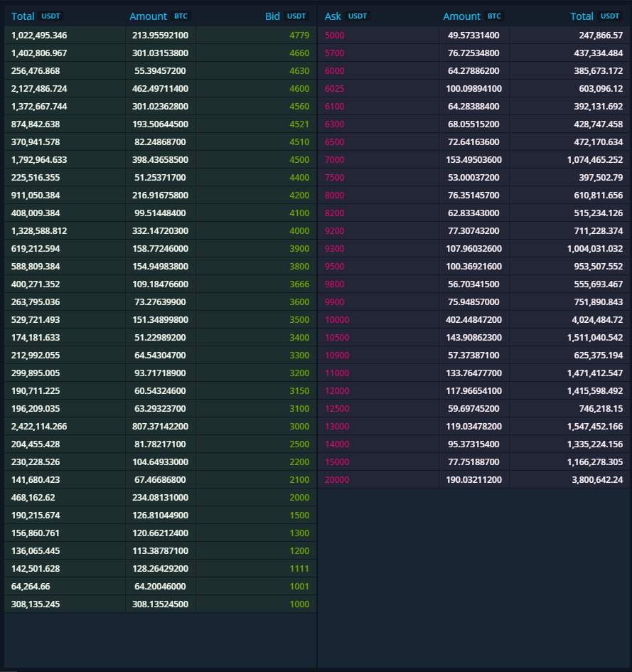Screen dimensions: 632x672
Task: Select ask price 5000
Action: [334, 35]
